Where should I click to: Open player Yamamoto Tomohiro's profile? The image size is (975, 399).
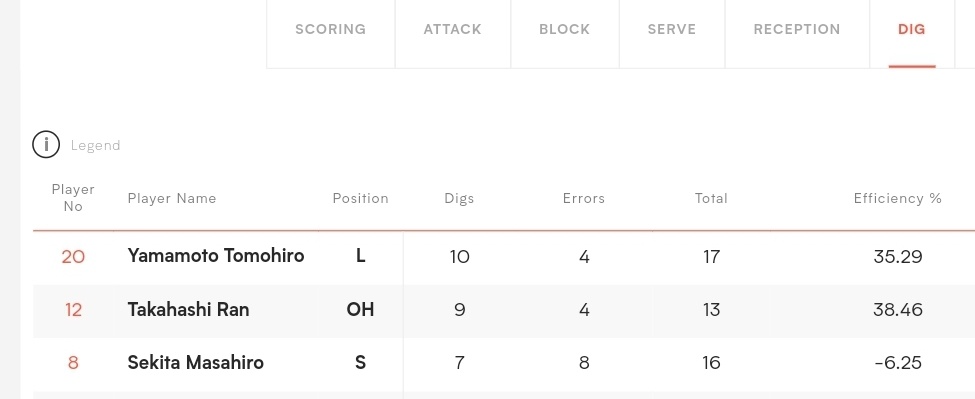(x=216, y=255)
